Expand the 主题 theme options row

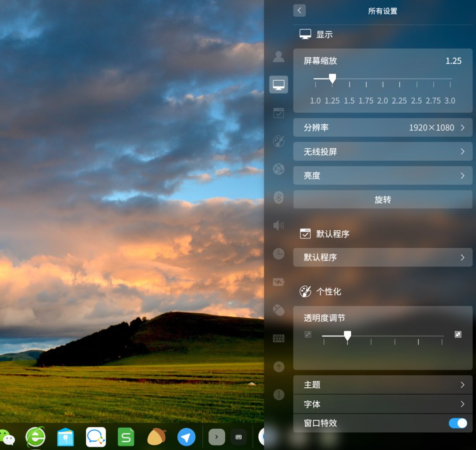[383, 385]
